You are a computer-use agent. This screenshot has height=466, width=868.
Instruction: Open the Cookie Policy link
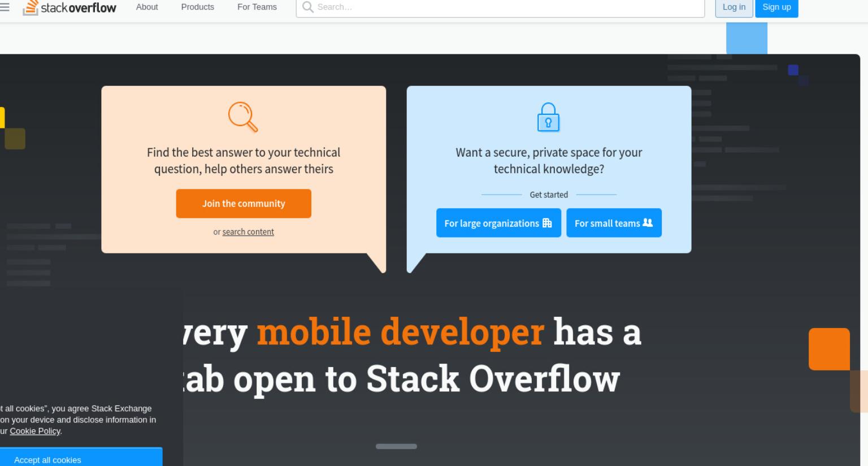(35, 431)
